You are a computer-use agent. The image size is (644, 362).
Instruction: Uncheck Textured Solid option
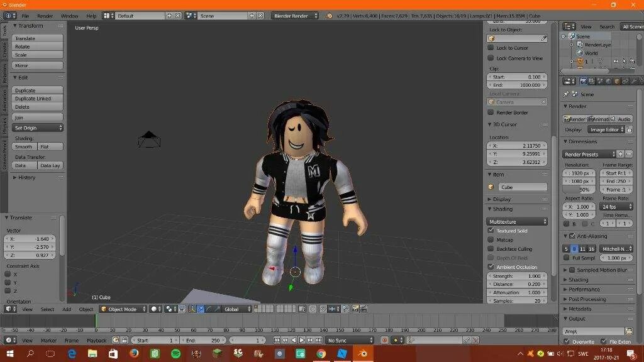491,231
